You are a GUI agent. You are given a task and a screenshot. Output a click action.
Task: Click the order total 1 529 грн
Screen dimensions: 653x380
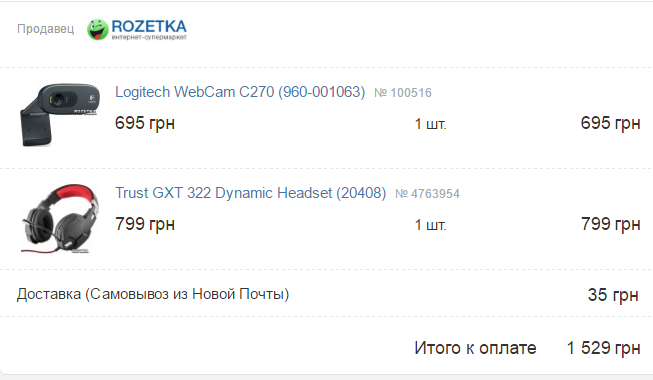click(603, 348)
